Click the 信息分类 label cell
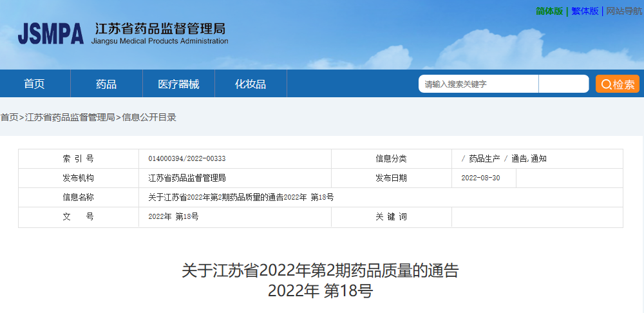This screenshot has height=313, width=644. click(x=392, y=159)
